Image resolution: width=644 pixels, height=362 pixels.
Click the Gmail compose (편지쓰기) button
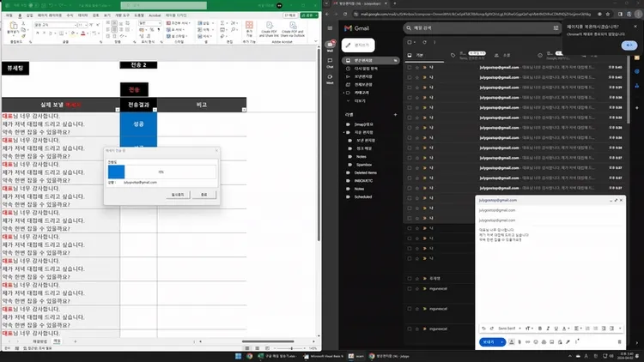[x=361, y=45]
